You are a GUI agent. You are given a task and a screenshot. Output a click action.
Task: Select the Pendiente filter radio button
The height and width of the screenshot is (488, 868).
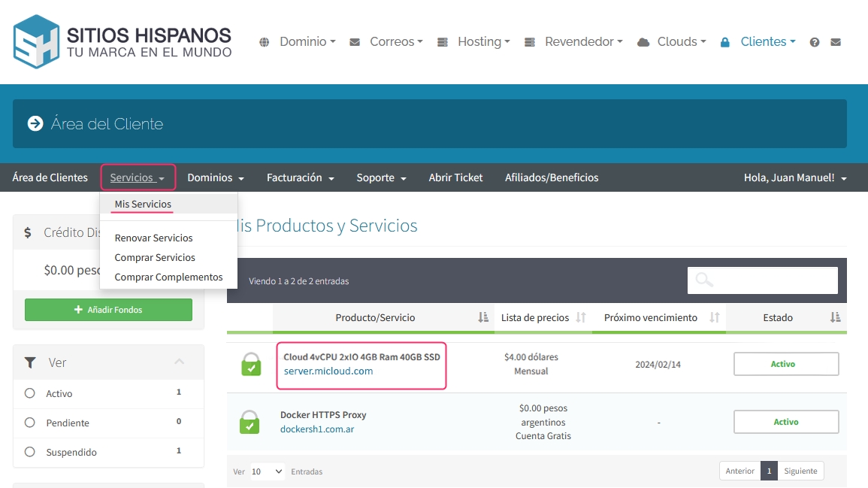point(30,423)
